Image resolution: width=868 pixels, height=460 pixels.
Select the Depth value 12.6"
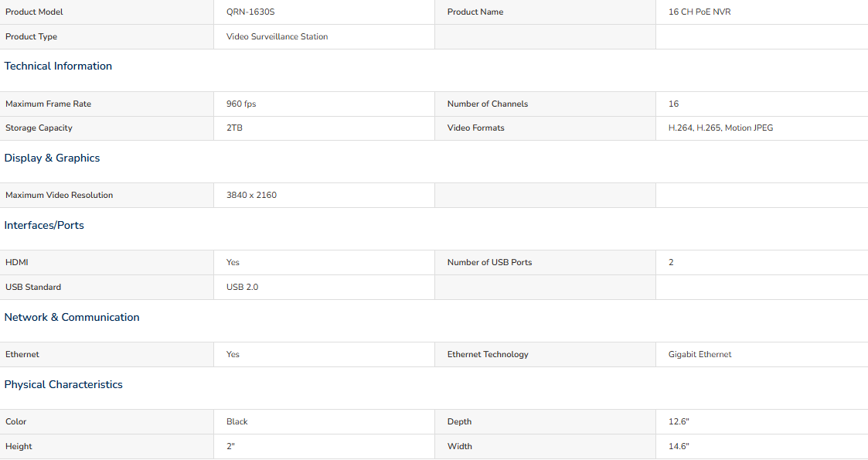pyautogui.click(x=679, y=421)
